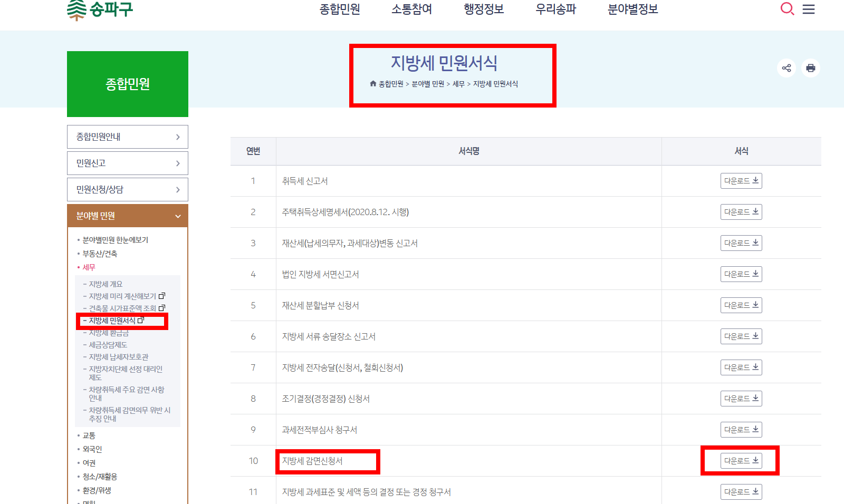Screen dimensions: 844x504
Task: Open 분야별민원 한눈에보기 link
Action: point(115,240)
